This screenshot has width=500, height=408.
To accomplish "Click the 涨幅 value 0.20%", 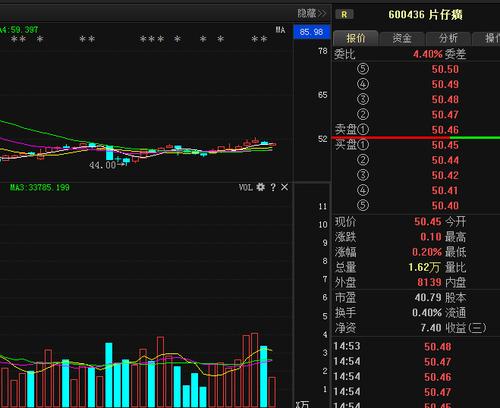I will coord(427,252).
